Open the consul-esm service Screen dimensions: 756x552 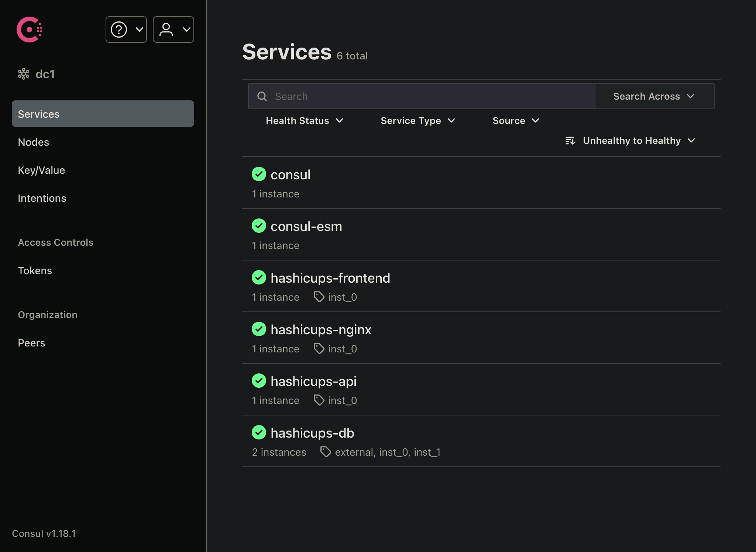[x=306, y=226]
